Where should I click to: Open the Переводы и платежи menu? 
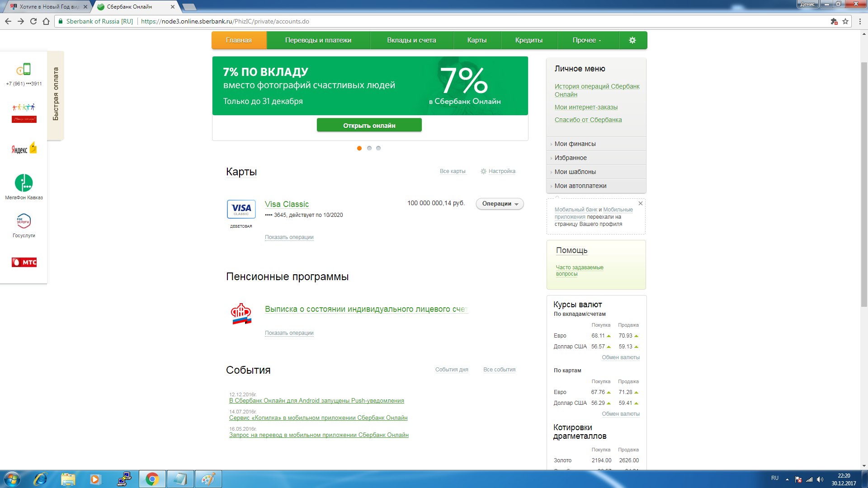[318, 40]
